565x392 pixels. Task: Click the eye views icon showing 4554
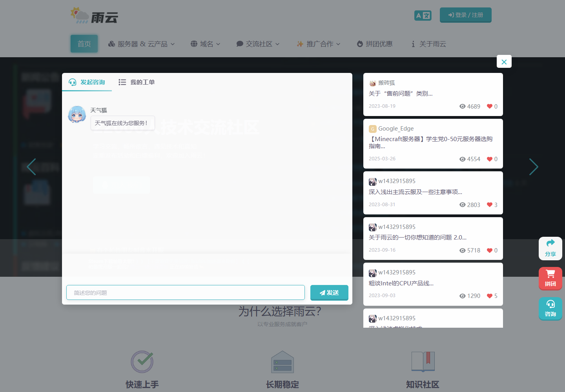pyautogui.click(x=462, y=159)
